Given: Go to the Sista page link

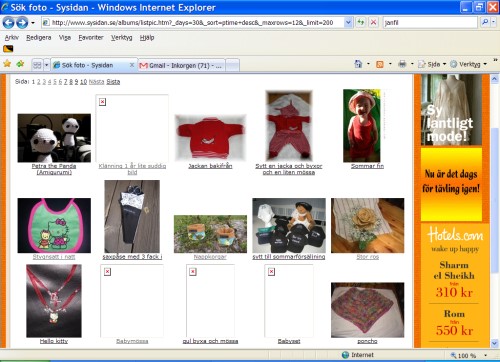Looking at the screenshot, I should 113,82.
